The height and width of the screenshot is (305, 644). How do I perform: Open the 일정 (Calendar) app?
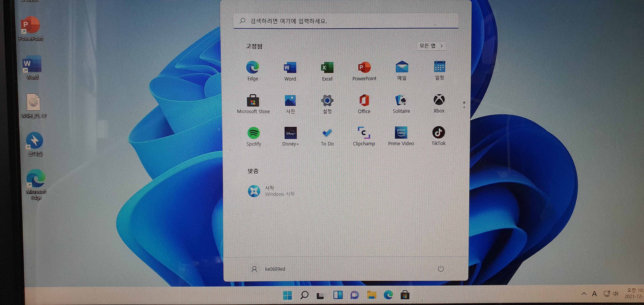(x=439, y=70)
